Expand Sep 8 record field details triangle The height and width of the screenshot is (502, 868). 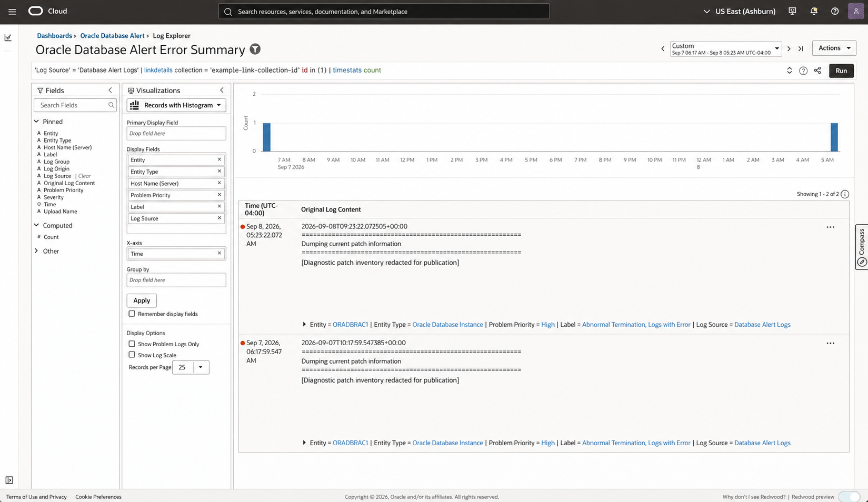[x=304, y=325]
